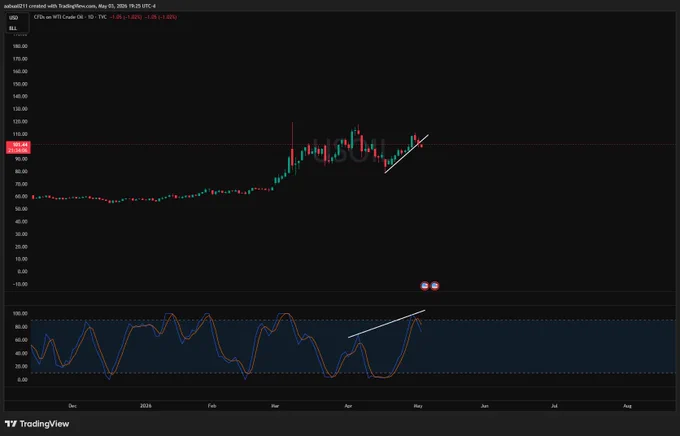Click the 30.00 price axis label
Image resolution: width=680 pixels, height=436 pixels.
pos(21,234)
